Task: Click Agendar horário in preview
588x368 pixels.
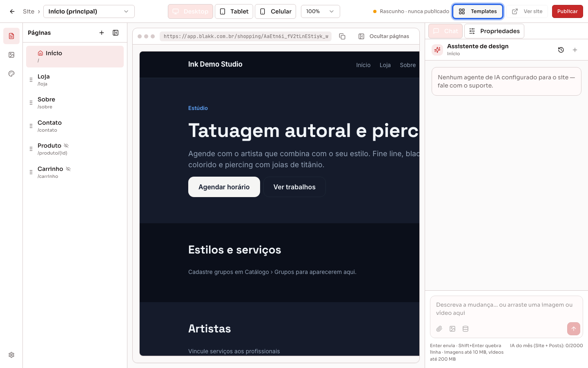Action: pos(224,187)
